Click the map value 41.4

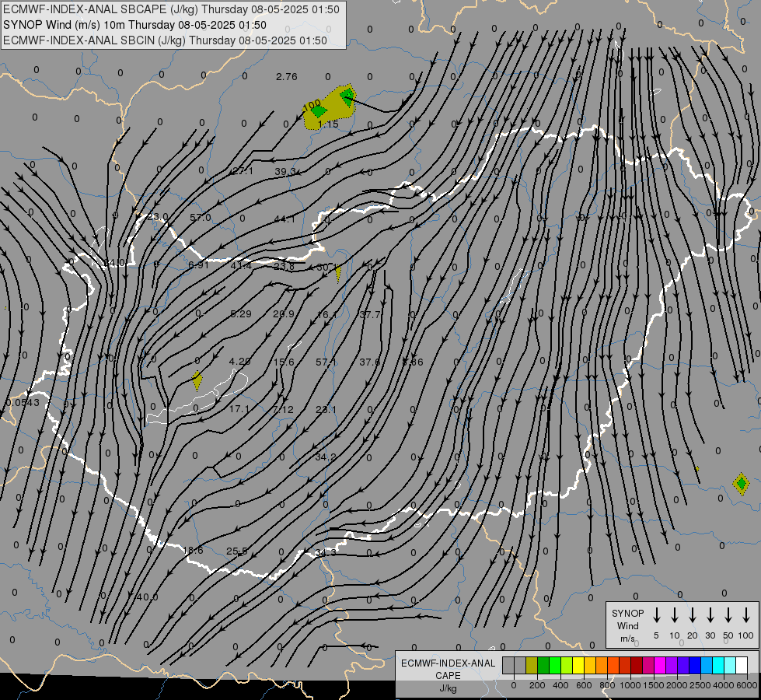(241, 266)
